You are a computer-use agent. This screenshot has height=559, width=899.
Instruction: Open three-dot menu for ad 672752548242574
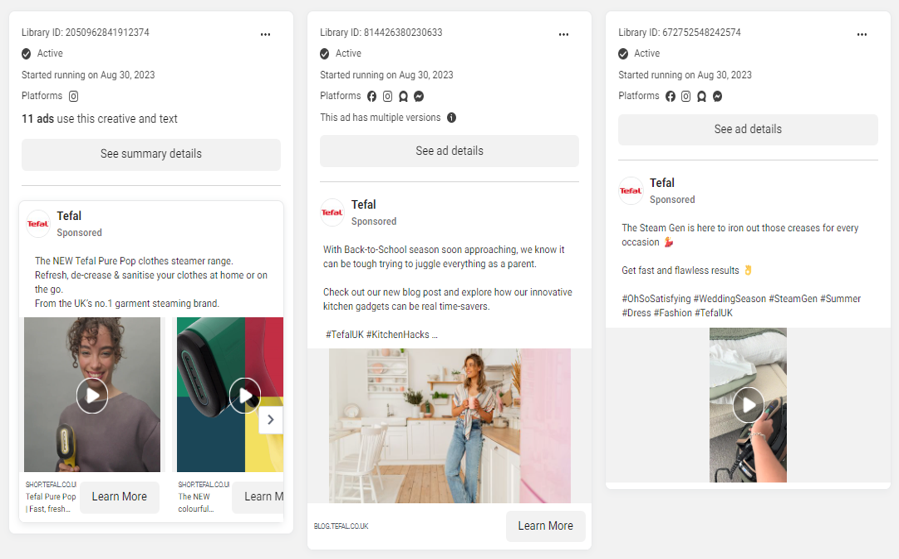click(x=862, y=34)
